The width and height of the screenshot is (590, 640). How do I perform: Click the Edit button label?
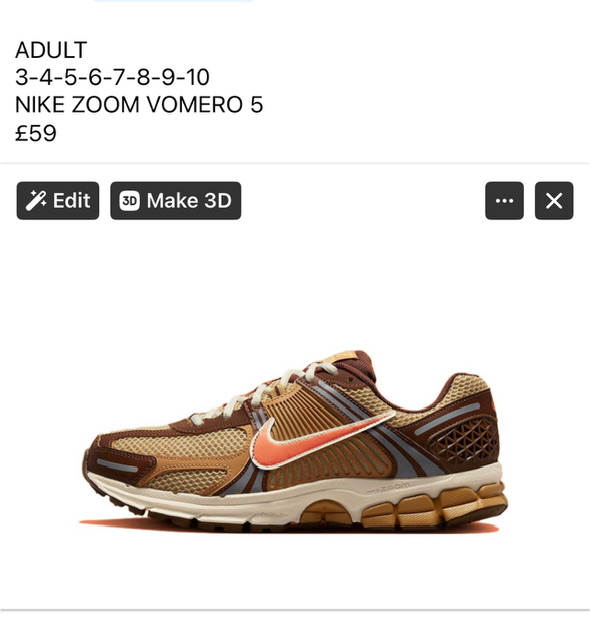click(x=71, y=200)
